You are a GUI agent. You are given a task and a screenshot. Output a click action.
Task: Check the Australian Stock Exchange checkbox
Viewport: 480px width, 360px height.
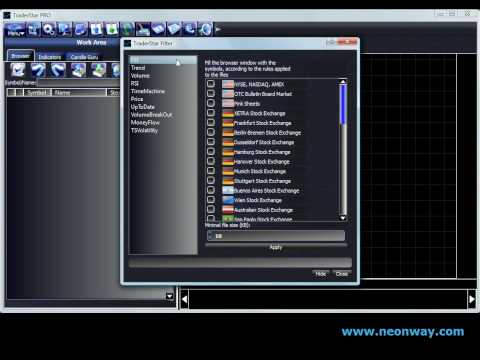[211, 209]
